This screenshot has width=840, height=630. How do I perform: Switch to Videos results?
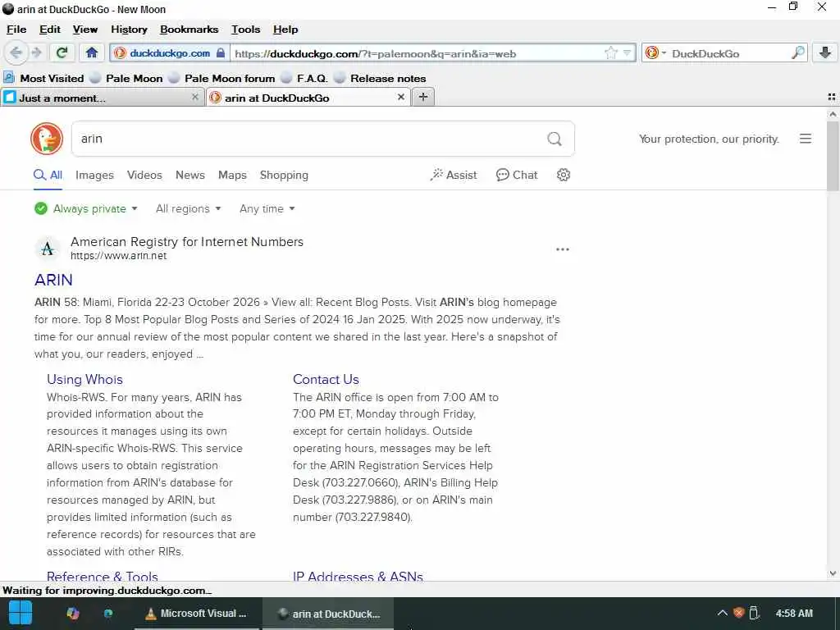144,176
